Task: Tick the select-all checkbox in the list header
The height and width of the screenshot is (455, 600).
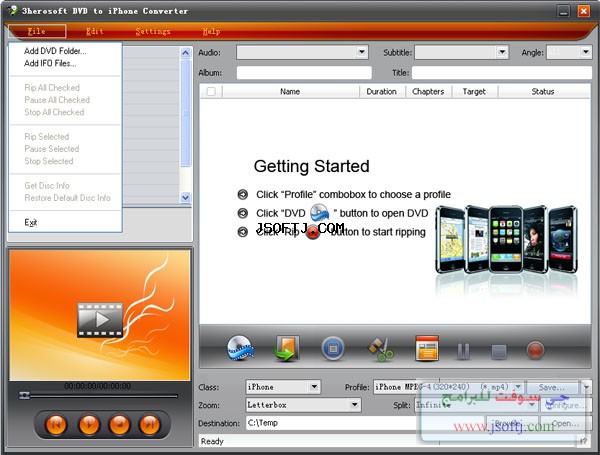Action: [x=211, y=91]
